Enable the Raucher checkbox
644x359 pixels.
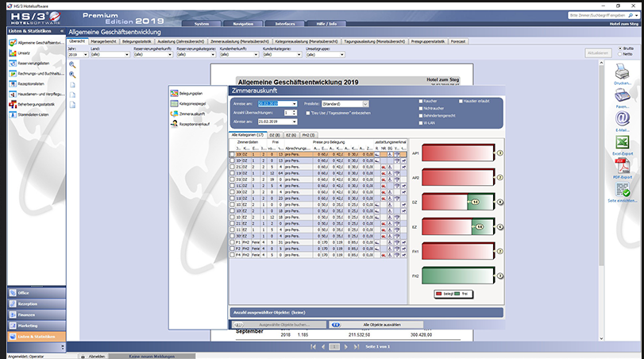pyautogui.click(x=421, y=101)
